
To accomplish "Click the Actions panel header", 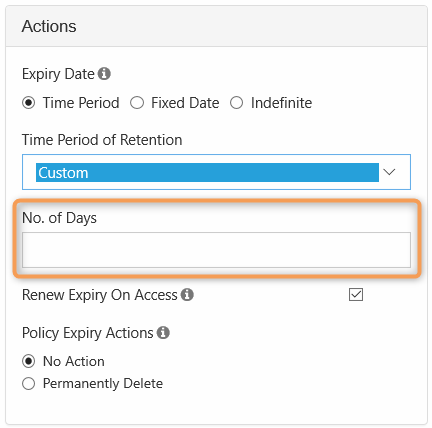I will click(x=216, y=26).
